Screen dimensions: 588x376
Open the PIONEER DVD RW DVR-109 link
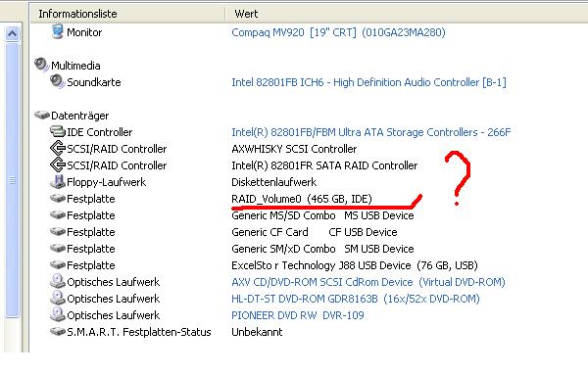coord(298,315)
